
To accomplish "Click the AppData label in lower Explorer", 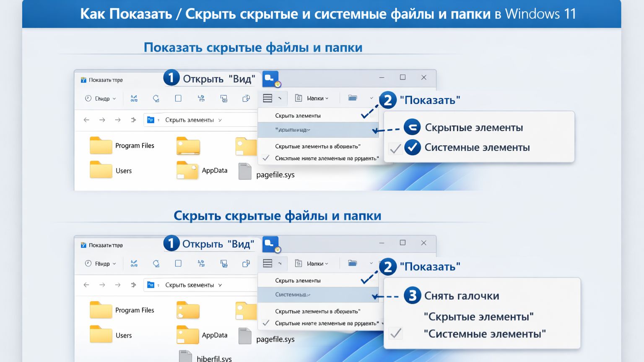I will coord(215,335).
